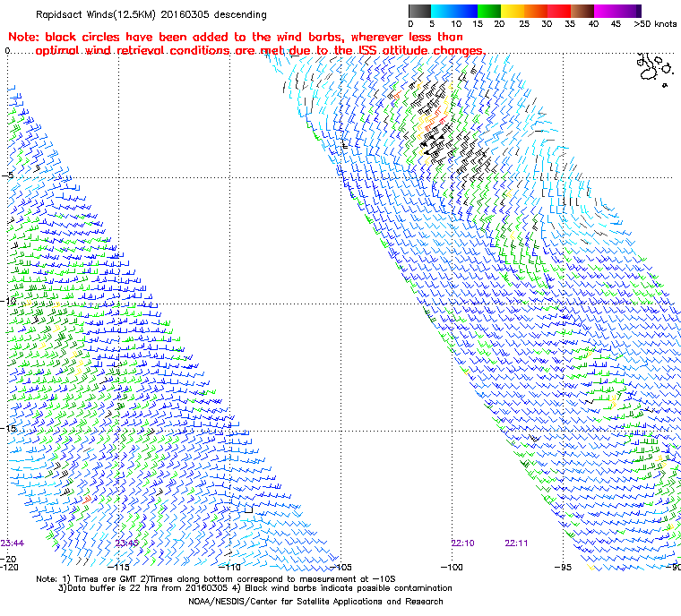
Task: Click the title 'Rapidscat Winds(12.5KM) 20160305 descending'
Action: tap(151, 14)
